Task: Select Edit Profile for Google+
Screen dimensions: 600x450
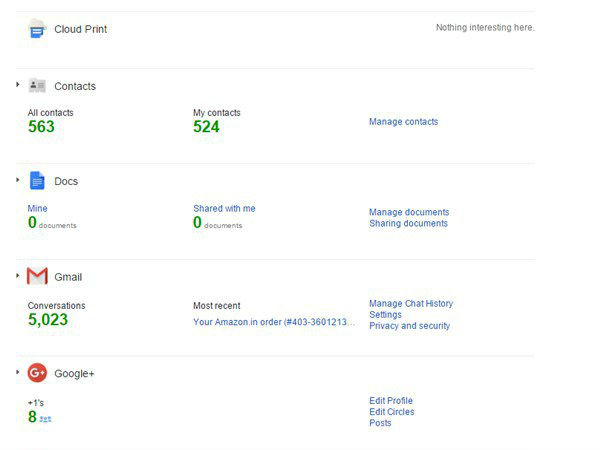Action: tap(391, 401)
